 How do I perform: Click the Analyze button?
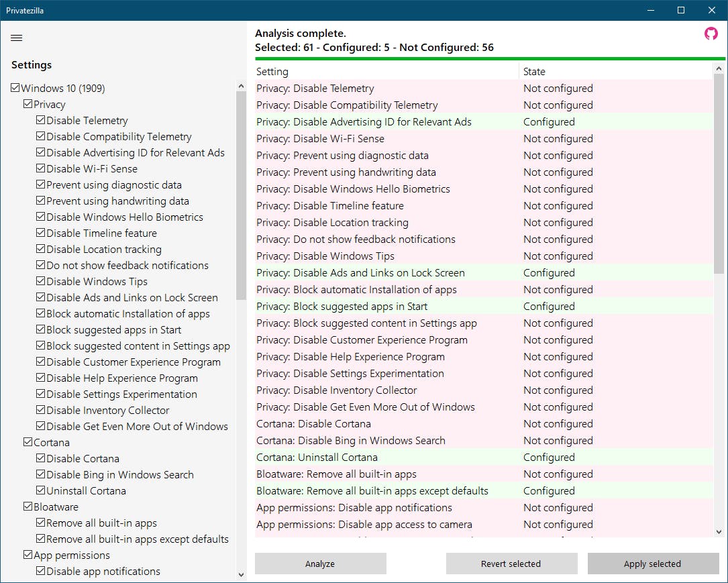pos(320,564)
